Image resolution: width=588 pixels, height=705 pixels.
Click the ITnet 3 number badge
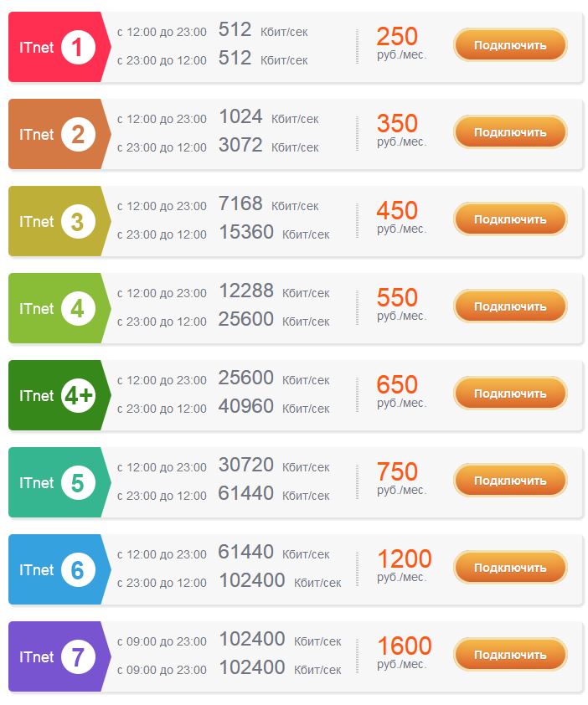[78, 222]
